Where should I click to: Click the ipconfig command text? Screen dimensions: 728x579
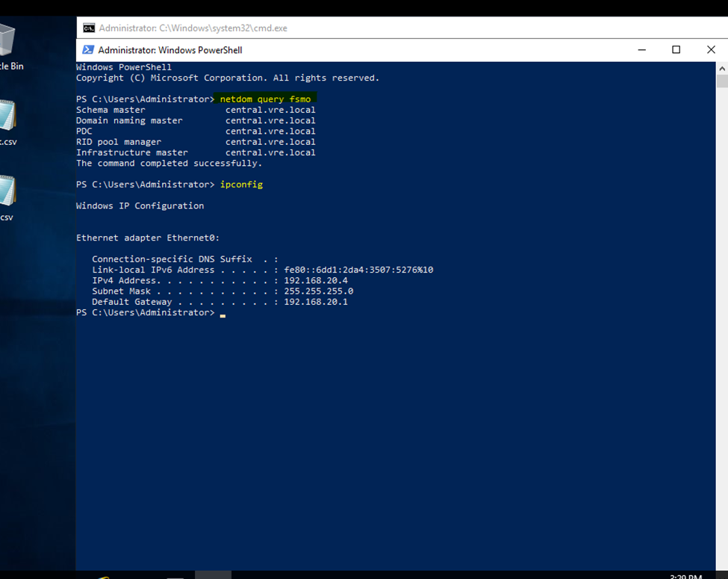241,185
